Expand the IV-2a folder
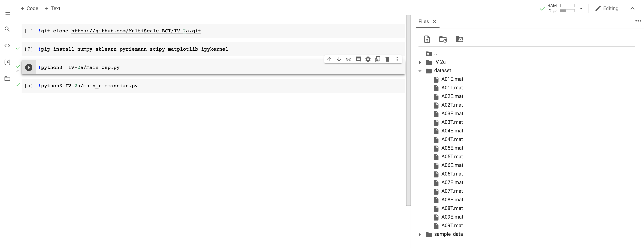The image size is (644, 248). [x=420, y=62]
